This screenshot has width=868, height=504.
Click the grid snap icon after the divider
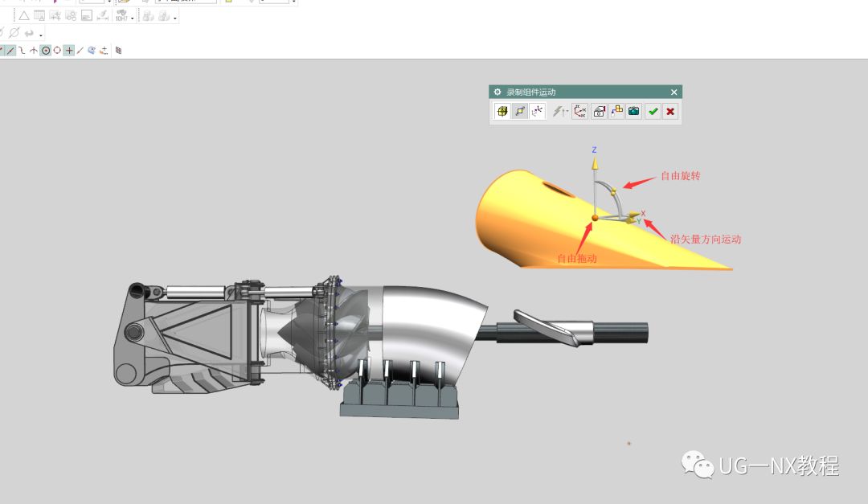pyautogui.click(x=118, y=51)
